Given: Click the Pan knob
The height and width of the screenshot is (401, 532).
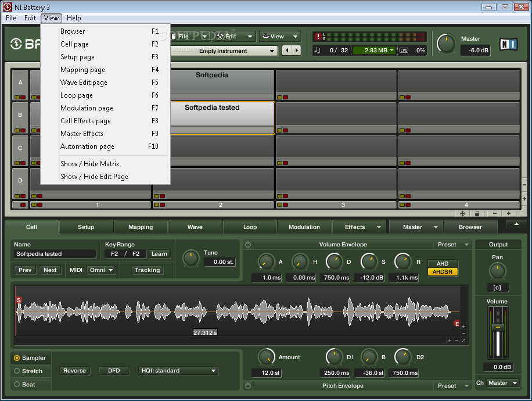Looking at the screenshot, I should click(498, 271).
